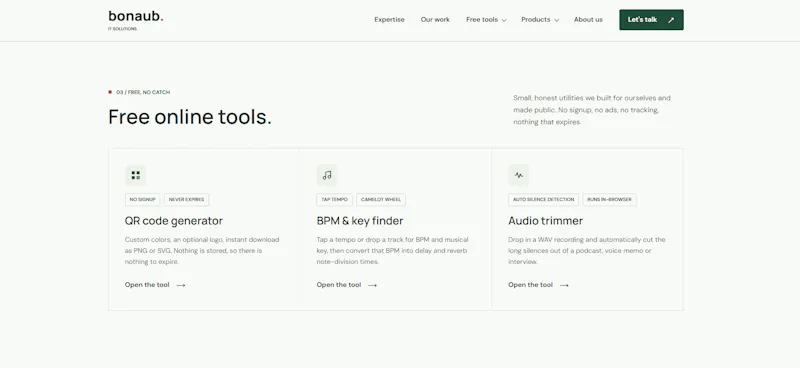
Task: Visit the About us page
Action: 588,19
